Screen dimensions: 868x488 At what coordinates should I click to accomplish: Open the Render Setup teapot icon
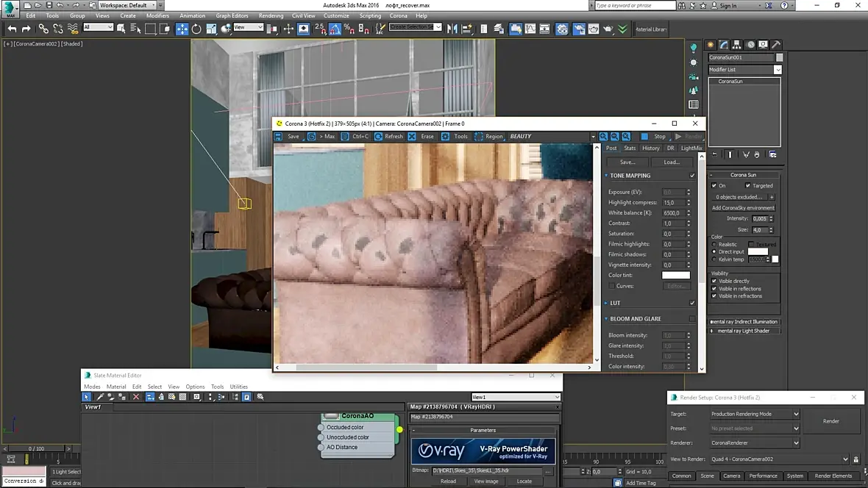point(578,29)
